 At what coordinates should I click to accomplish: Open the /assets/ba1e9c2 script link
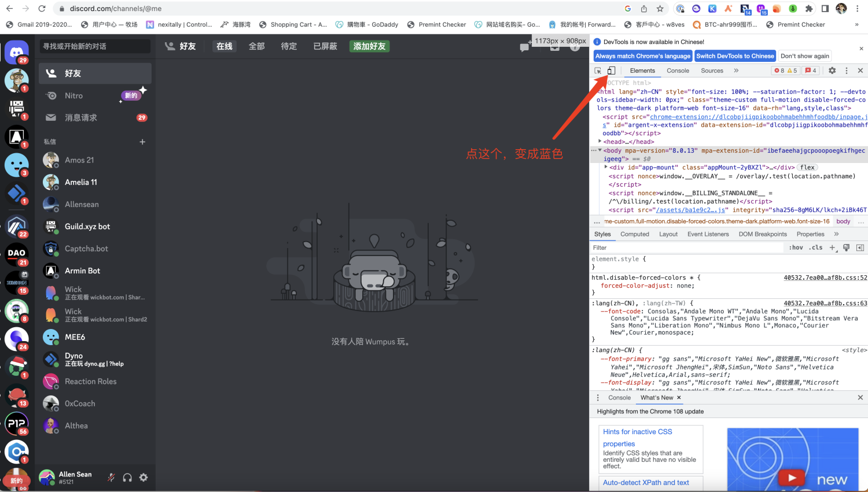point(690,210)
